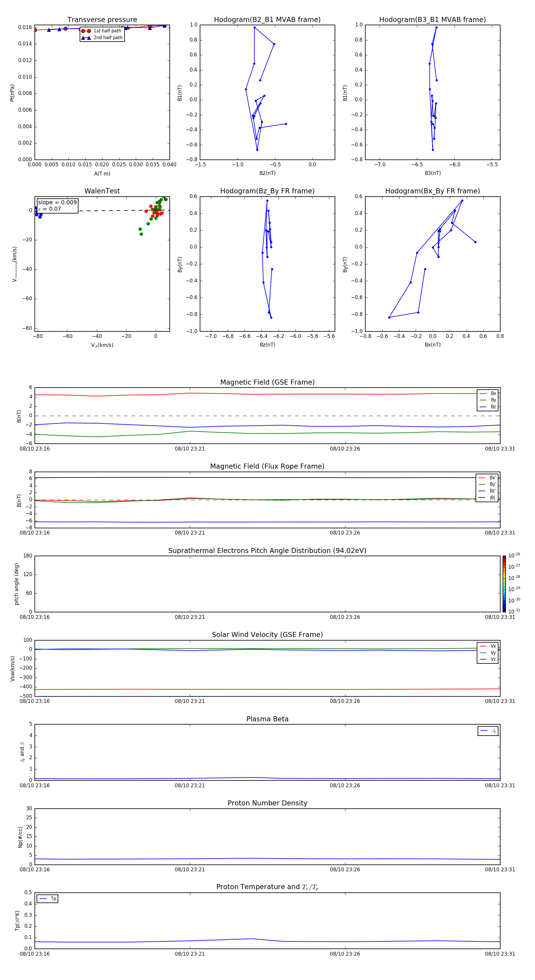Click the 'Plasma Beta' plot title
This screenshot has width=535, height=980.
coord(267,719)
